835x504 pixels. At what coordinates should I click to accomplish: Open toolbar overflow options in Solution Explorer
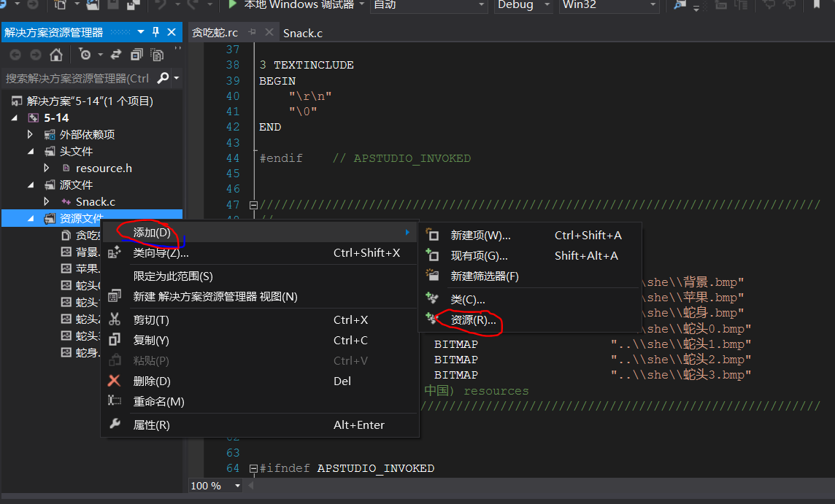point(178,48)
